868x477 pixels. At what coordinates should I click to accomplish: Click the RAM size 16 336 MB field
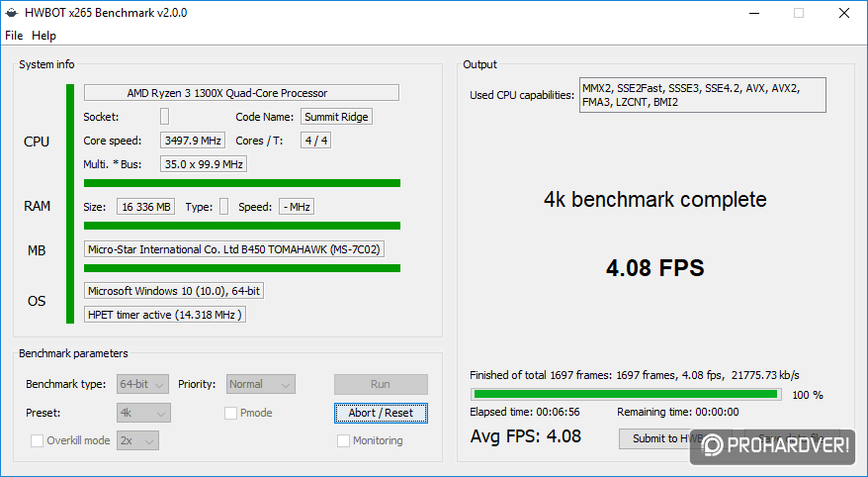(145, 207)
